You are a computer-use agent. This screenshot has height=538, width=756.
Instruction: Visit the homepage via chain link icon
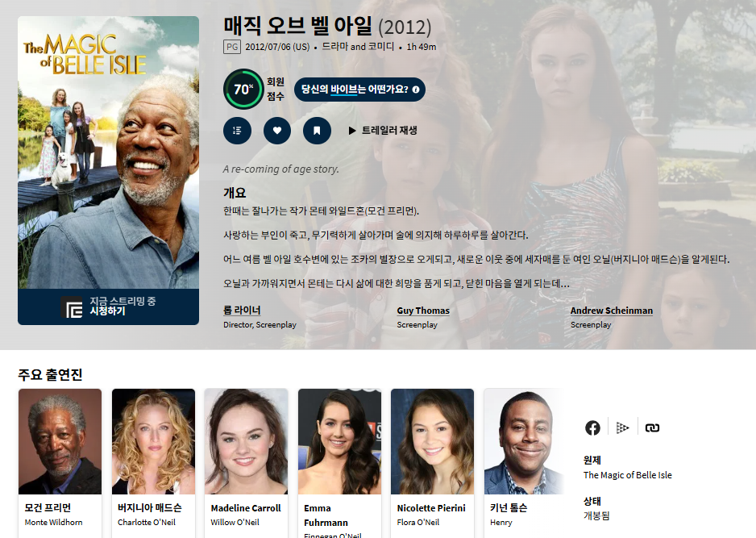[x=652, y=427]
